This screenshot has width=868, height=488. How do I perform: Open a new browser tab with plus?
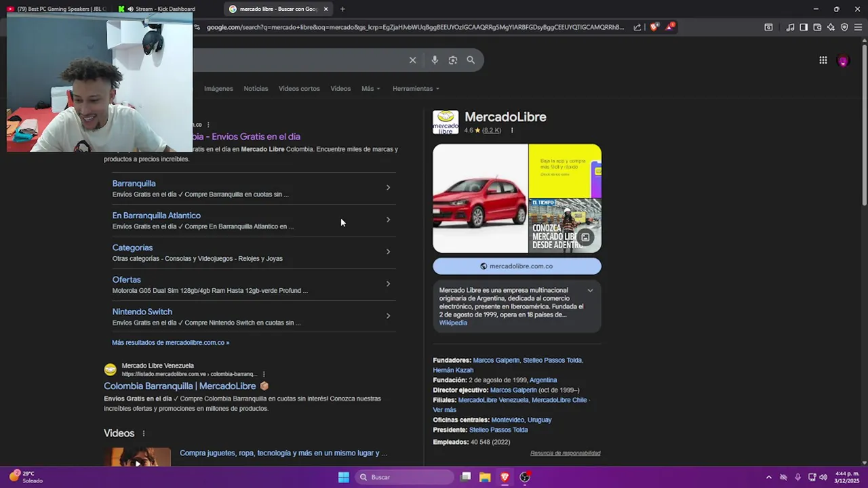(342, 9)
